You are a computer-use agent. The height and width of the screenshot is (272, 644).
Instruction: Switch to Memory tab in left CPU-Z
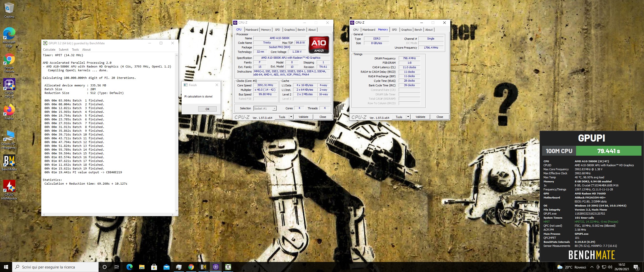[266, 30]
